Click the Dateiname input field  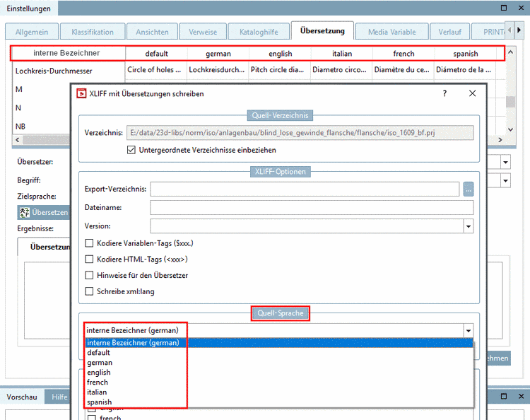(312, 207)
